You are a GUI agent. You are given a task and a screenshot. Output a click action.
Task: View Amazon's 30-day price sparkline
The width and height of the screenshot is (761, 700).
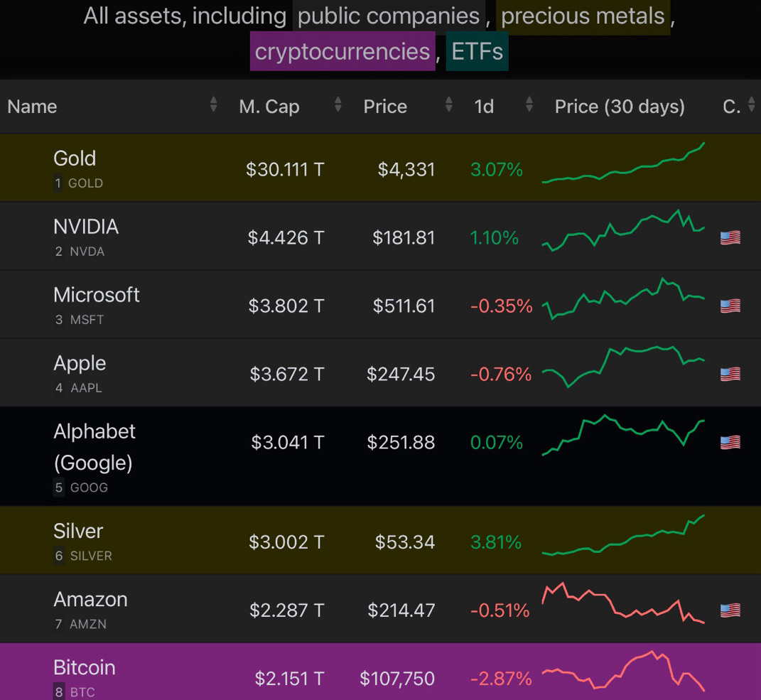(623, 604)
